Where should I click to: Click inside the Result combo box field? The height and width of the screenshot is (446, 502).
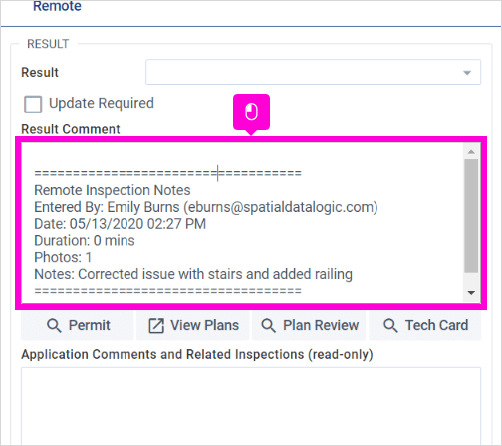pyautogui.click(x=313, y=72)
